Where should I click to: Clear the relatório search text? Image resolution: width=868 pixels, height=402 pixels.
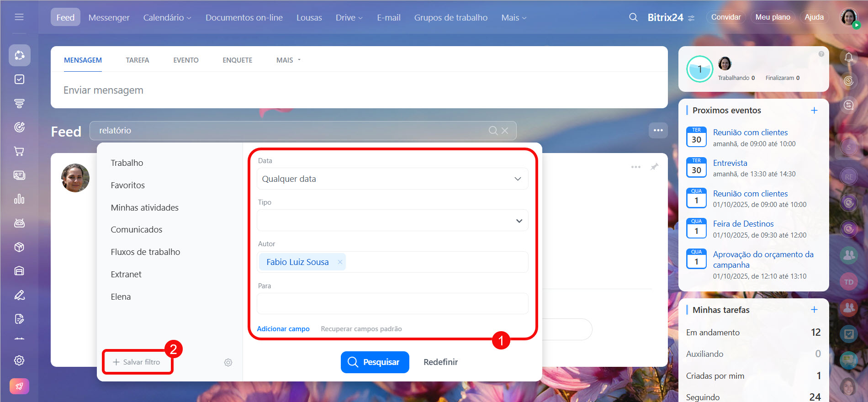click(x=505, y=131)
